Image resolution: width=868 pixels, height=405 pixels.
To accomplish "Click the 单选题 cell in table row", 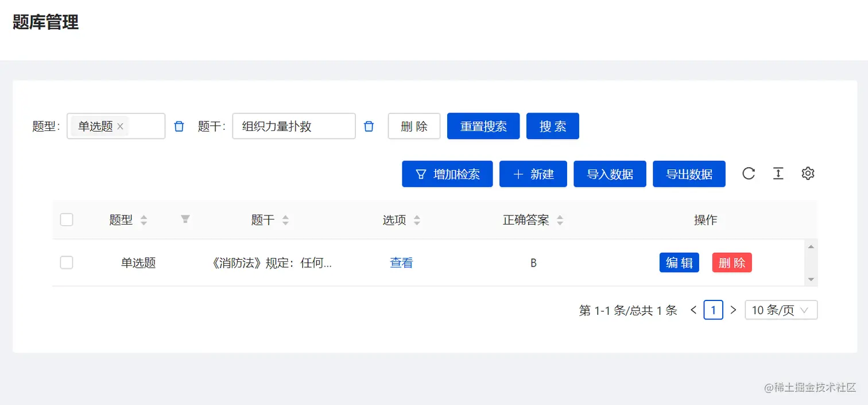I will [x=138, y=263].
